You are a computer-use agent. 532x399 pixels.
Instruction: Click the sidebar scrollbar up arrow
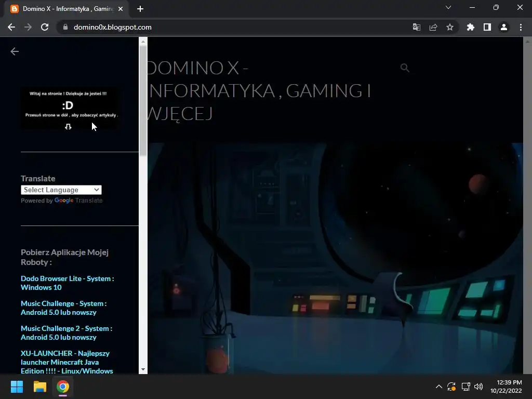(x=143, y=42)
